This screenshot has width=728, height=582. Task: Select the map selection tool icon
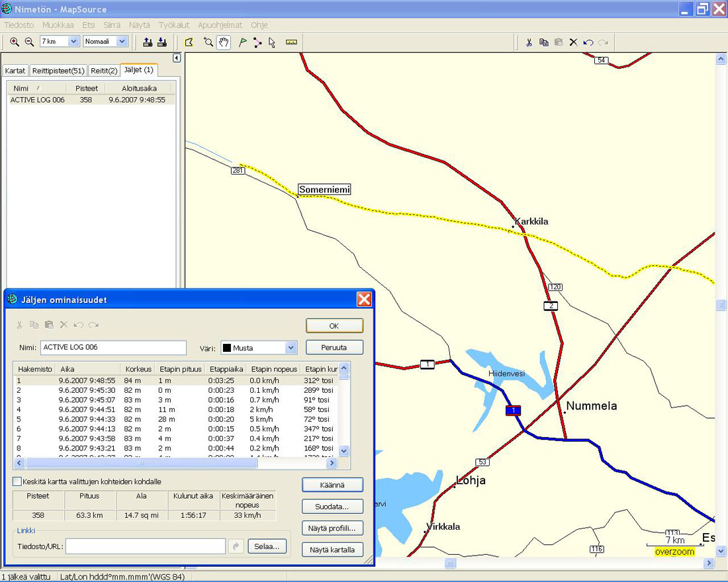click(189, 42)
